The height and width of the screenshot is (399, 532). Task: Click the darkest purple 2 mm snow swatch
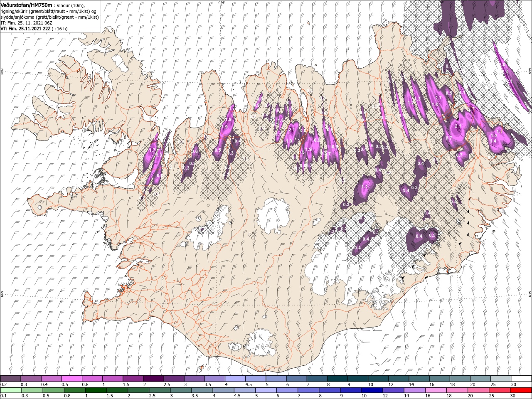coord(153,378)
